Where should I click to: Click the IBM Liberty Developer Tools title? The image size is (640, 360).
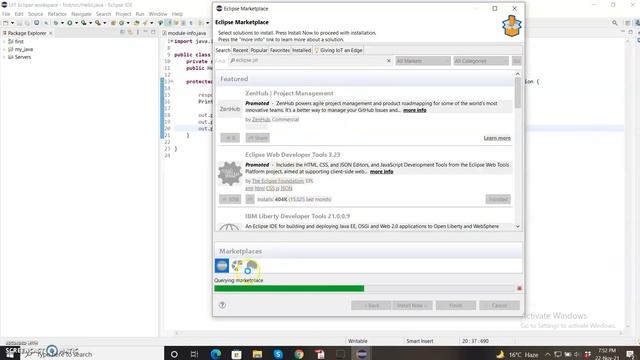(297, 216)
